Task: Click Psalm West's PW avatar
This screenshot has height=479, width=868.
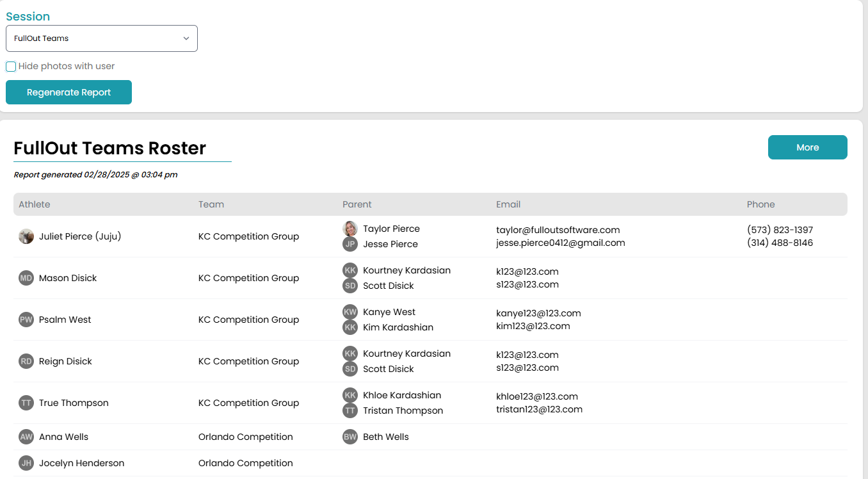Action: point(26,320)
